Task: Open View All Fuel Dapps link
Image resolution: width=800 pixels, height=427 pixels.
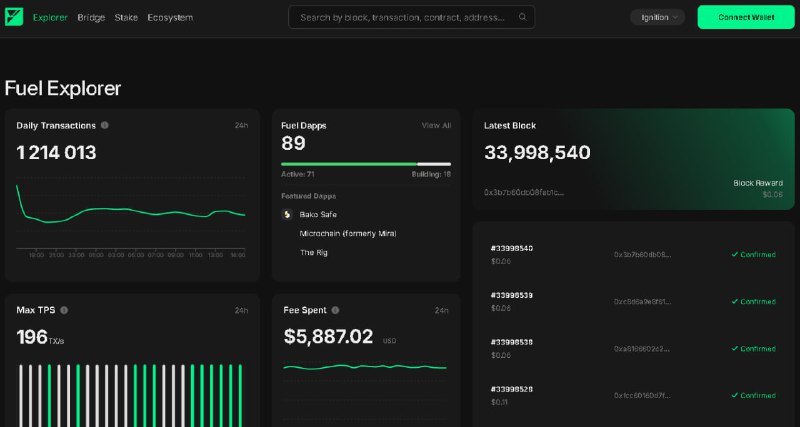Action: point(436,126)
